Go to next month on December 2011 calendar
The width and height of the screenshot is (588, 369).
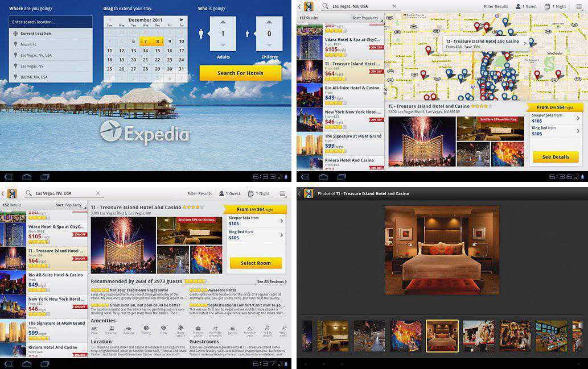182,19
